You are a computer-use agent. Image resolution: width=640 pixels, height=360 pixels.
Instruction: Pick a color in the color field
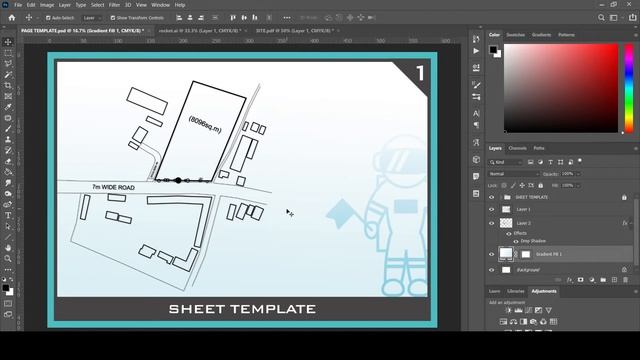pos(561,88)
